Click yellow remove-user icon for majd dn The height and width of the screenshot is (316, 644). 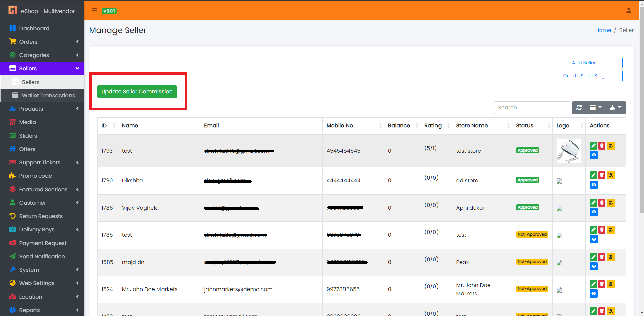(x=611, y=257)
